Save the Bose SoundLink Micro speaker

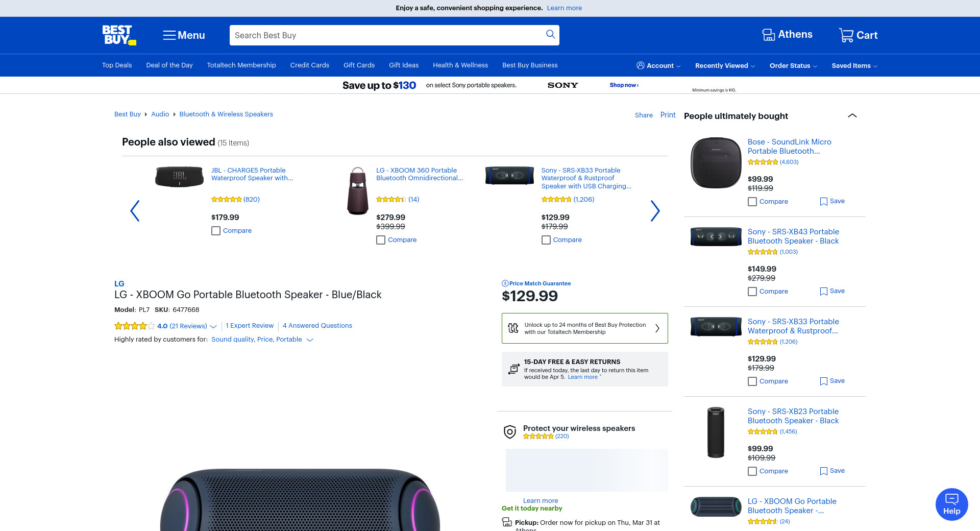[x=832, y=201]
